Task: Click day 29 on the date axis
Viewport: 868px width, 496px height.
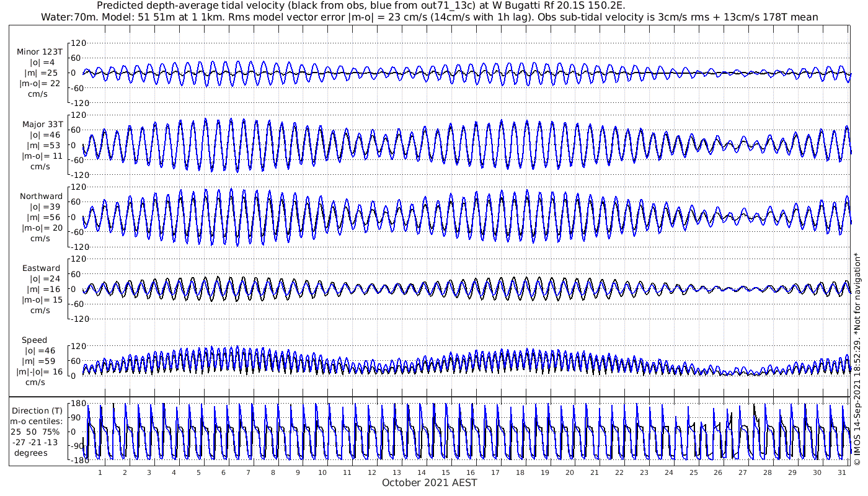Action: 792,472
